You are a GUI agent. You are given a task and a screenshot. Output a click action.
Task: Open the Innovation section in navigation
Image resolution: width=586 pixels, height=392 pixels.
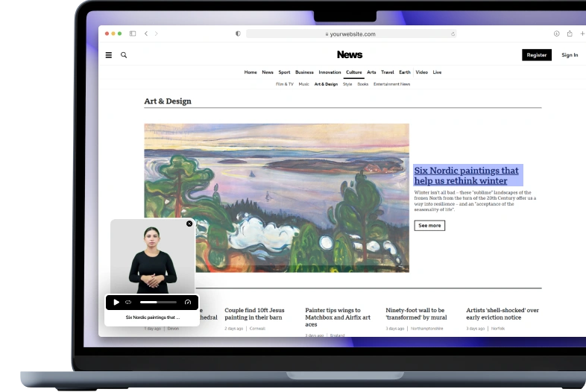(330, 72)
